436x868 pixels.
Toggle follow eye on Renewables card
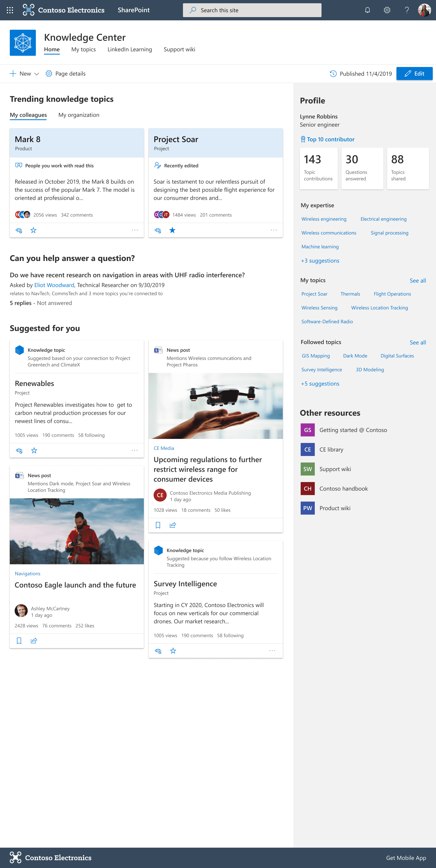[19, 450]
